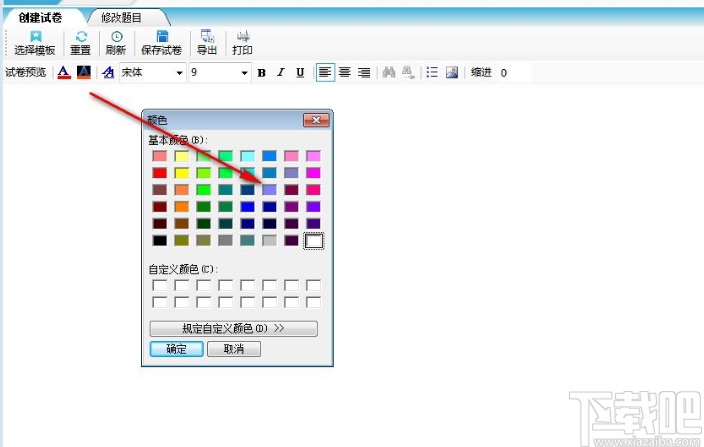
Task: Align text to the left
Action: pos(326,72)
